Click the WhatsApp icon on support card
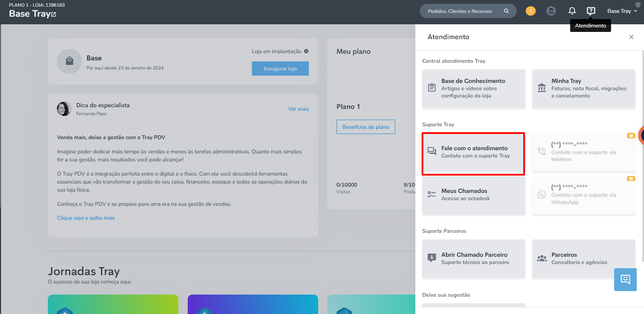 point(542,194)
